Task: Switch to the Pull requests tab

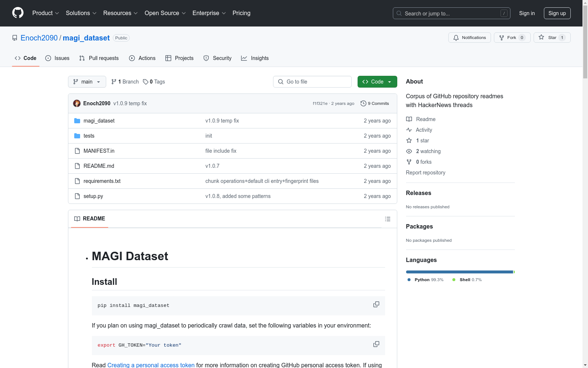Action: coord(99,58)
